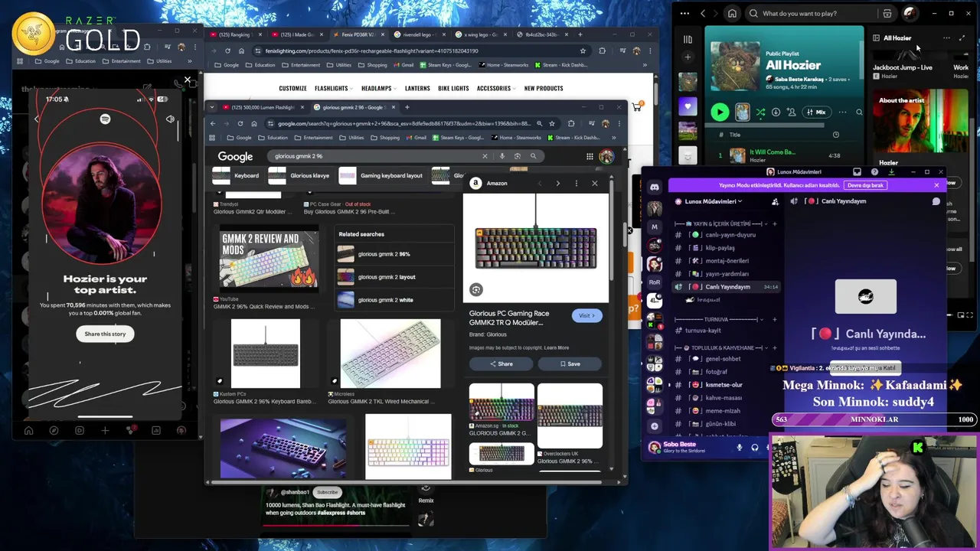Visit the Amazon page for the keyboard
Image resolution: width=980 pixels, height=551 pixels.
[x=586, y=315]
